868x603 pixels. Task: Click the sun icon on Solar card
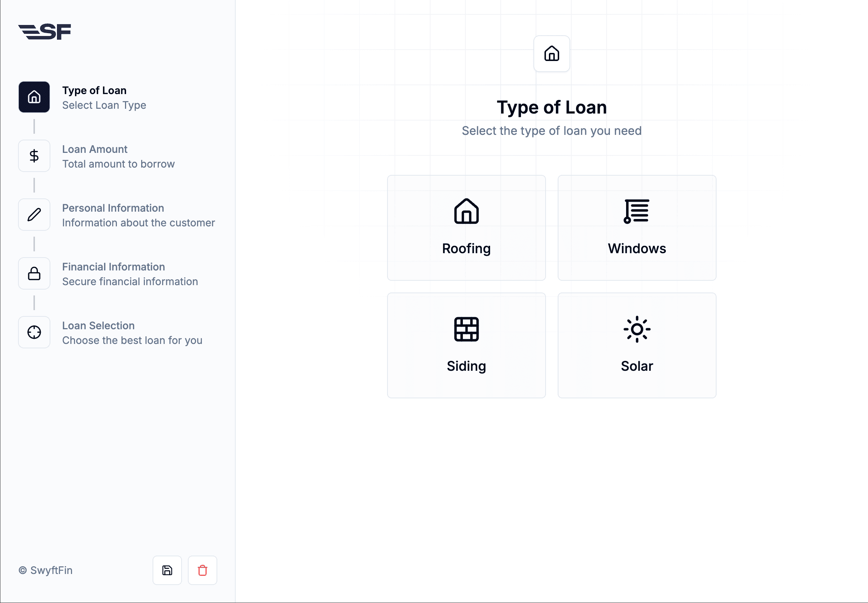coord(637,329)
